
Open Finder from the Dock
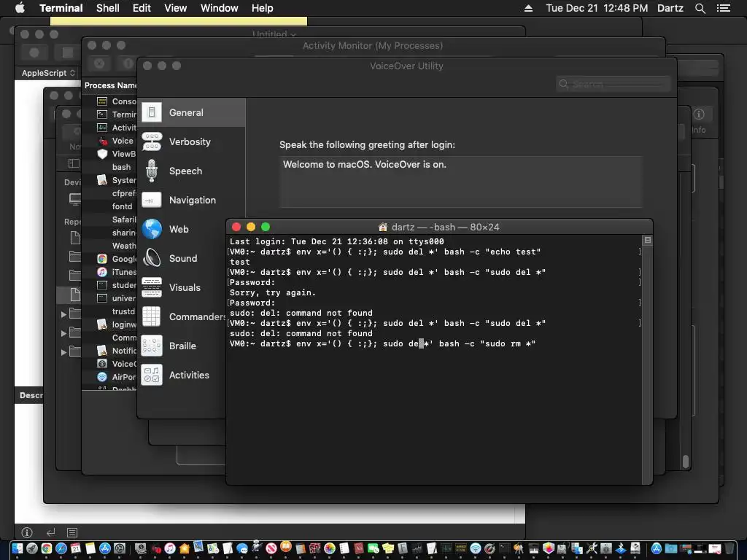18,548
